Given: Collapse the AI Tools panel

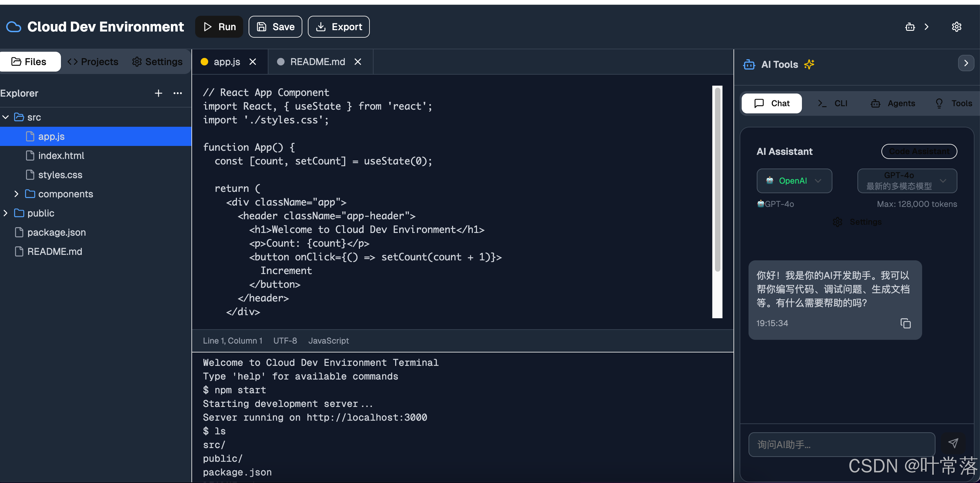Looking at the screenshot, I should click(x=966, y=63).
